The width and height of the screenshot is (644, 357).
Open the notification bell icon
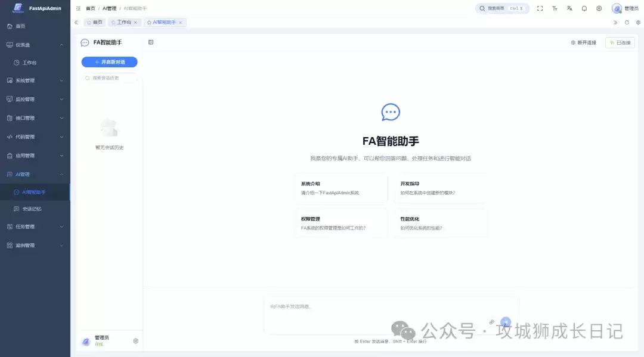click(584, 8)
